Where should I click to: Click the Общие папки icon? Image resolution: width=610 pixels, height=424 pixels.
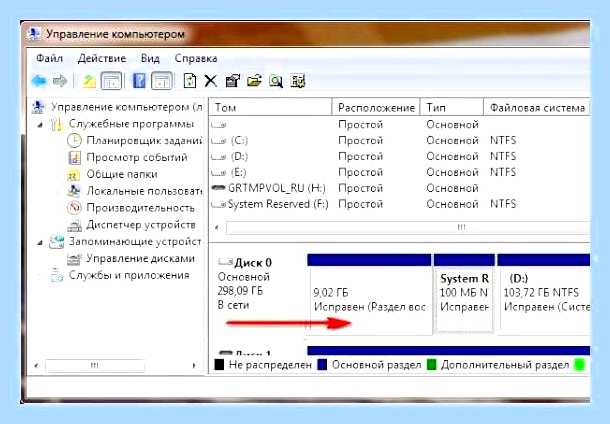pos(74,175)
